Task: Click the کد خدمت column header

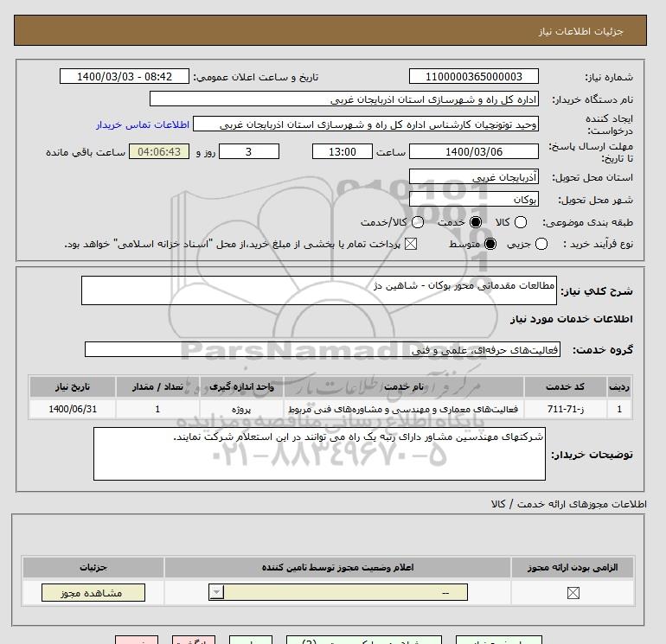Action: pyautogui.click(x=565, y=386)
